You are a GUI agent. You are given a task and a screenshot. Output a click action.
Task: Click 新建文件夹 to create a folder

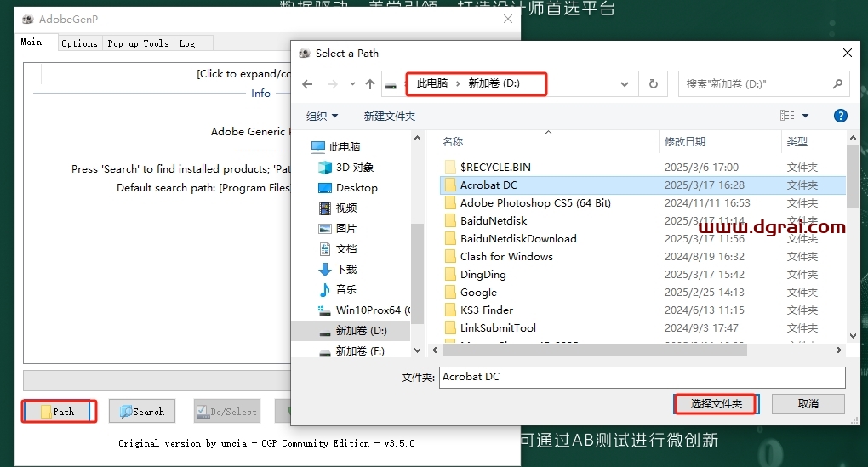[389, 117]
